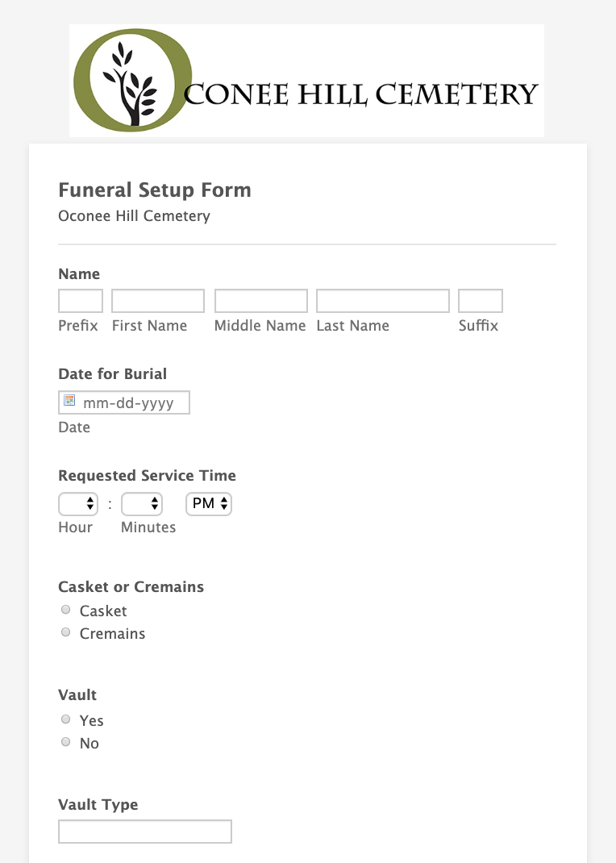Click the Oconee Hill Cemetery tree logo

(132, 81)
